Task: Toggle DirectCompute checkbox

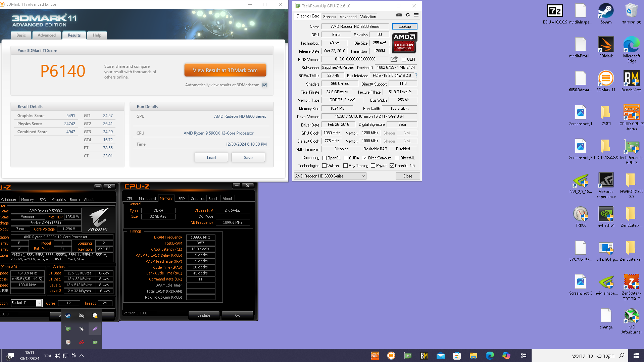Action: point(365,158)
